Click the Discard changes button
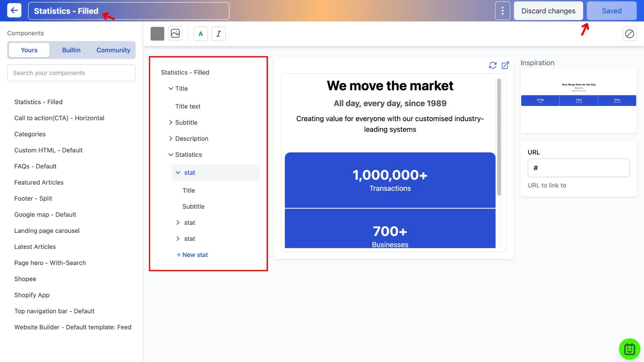Viewport: 644px width, 362px height. [548, 11]
